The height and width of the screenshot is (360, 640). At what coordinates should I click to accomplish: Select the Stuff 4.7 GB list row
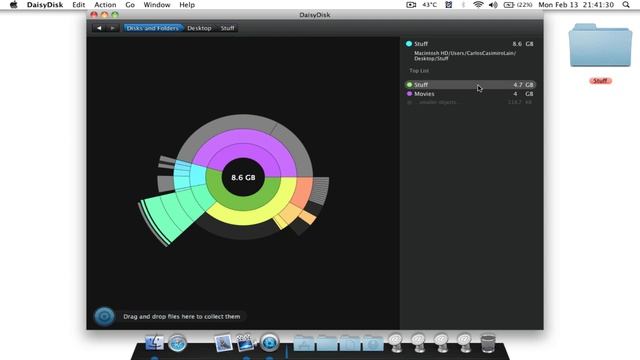(469, 84)
